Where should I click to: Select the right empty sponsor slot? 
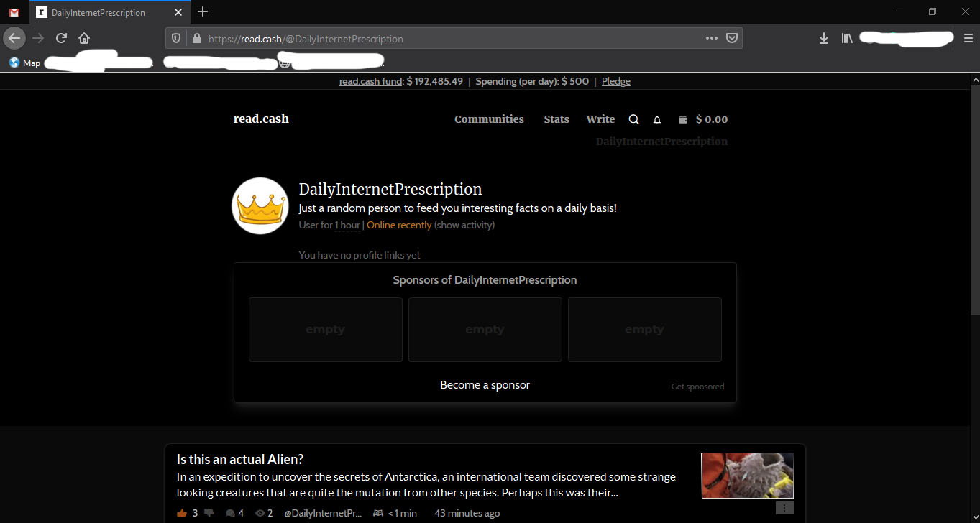click(x=645, y=330)
